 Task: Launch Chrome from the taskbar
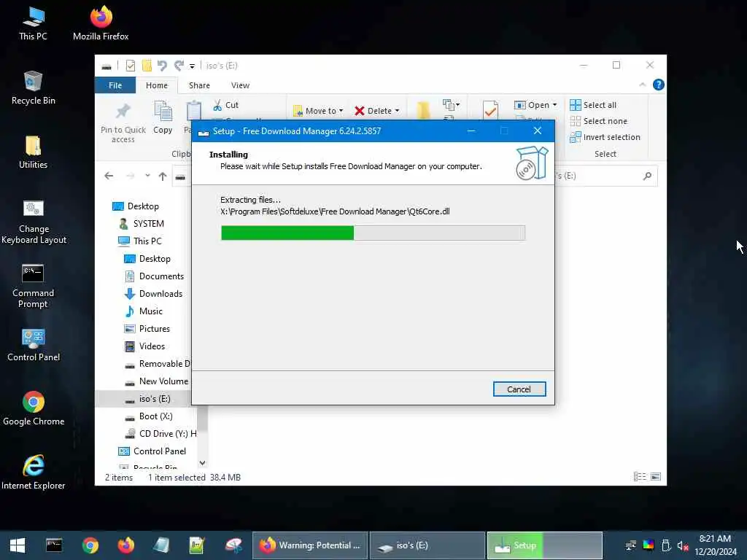90,545
